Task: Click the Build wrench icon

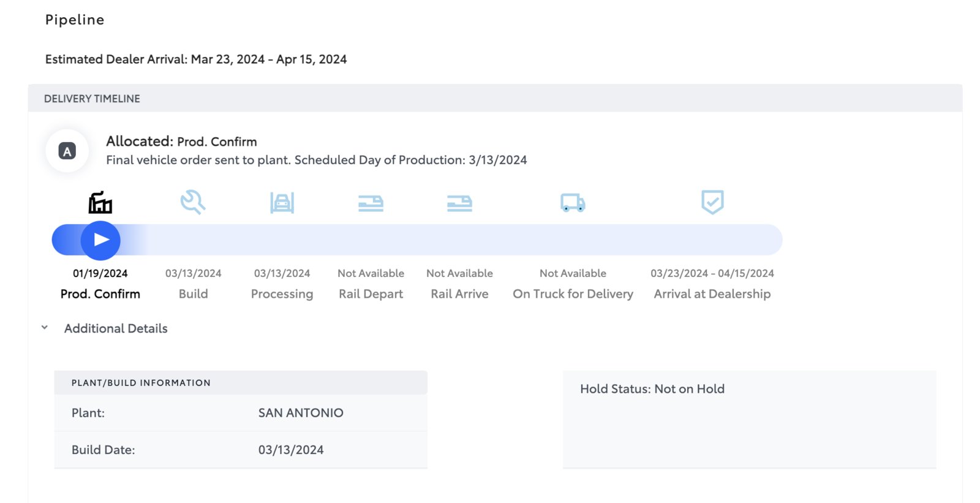Action: [x=193, y=202]
